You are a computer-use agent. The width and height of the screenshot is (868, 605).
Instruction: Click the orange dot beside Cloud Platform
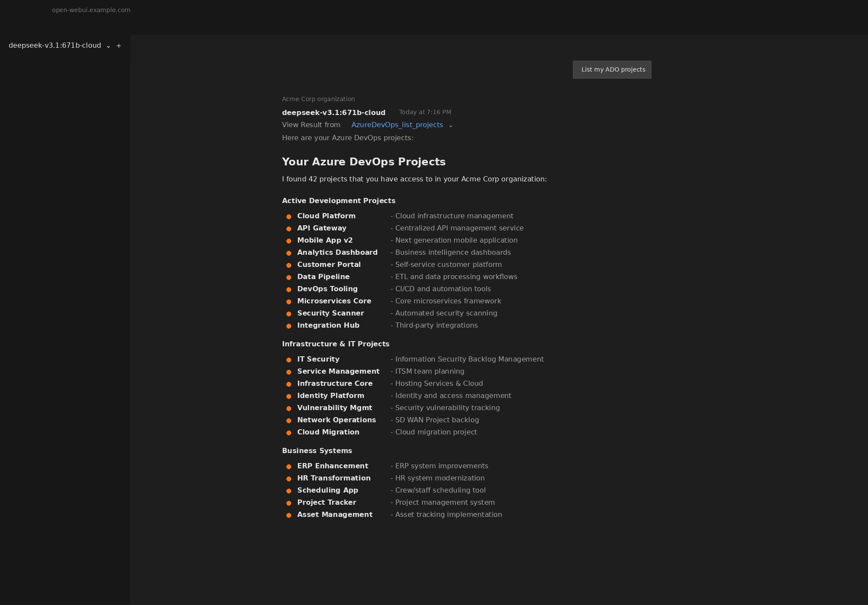pos(289,216)
